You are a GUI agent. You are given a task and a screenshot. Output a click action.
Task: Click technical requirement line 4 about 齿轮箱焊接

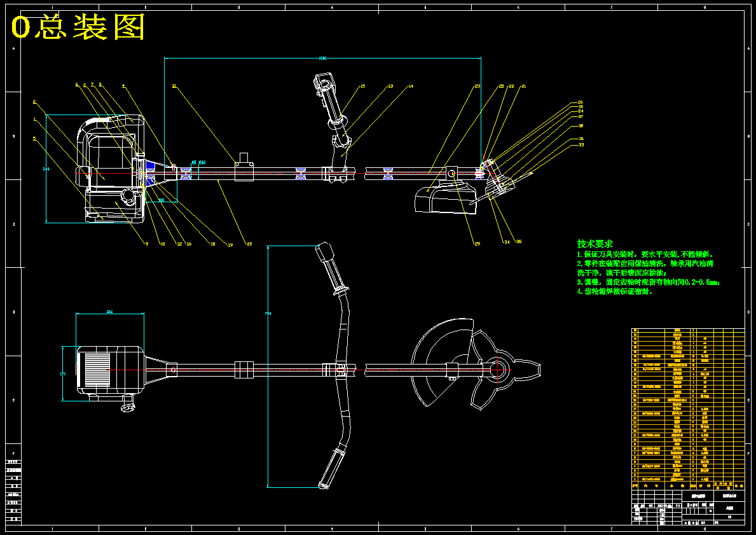[615, 291]
